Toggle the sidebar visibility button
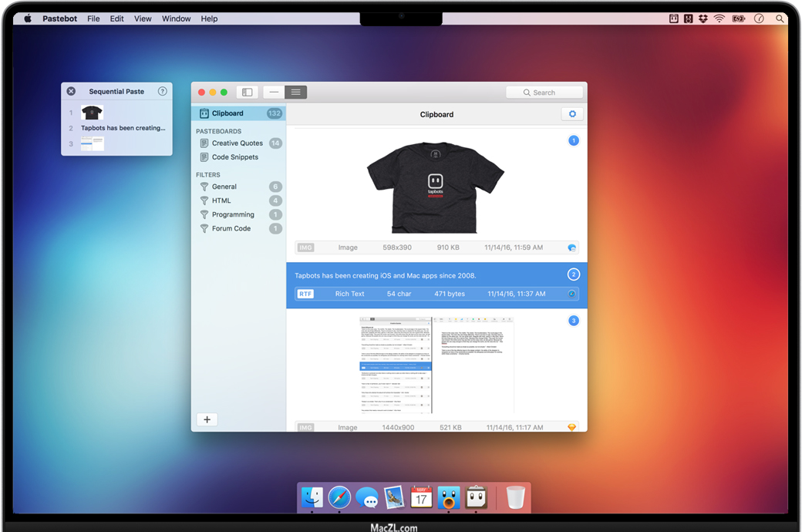Screen dimensions: 802x532 (x=247, y=92)
